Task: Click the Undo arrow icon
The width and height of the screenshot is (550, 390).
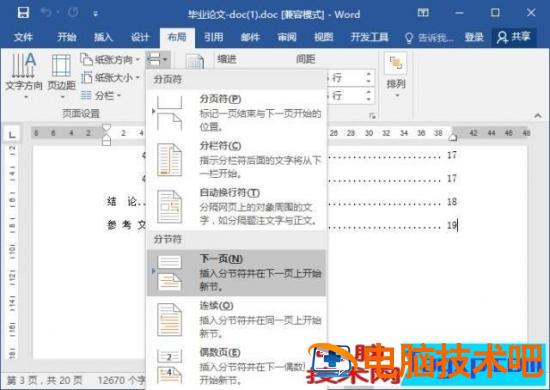Action: (46, 13)
